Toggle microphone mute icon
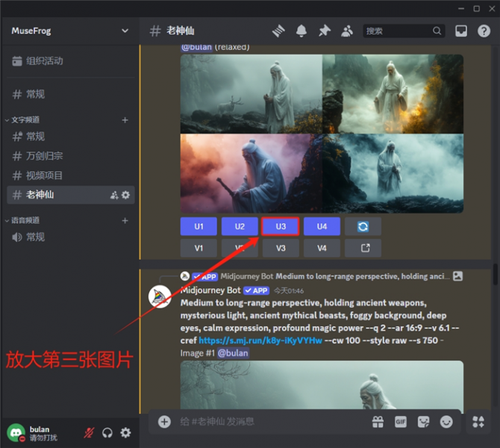The width and height of the screenshot is (500, 448). [x=89, y=433]
